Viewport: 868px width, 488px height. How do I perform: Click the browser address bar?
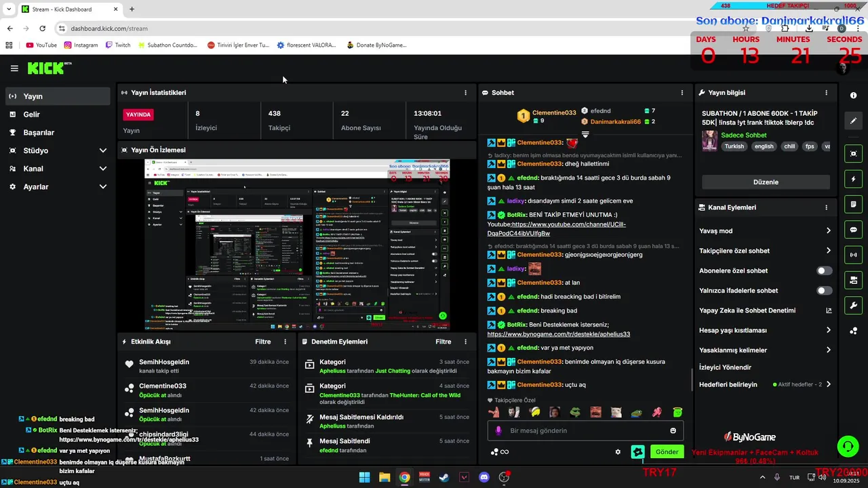tap(393, 28)
